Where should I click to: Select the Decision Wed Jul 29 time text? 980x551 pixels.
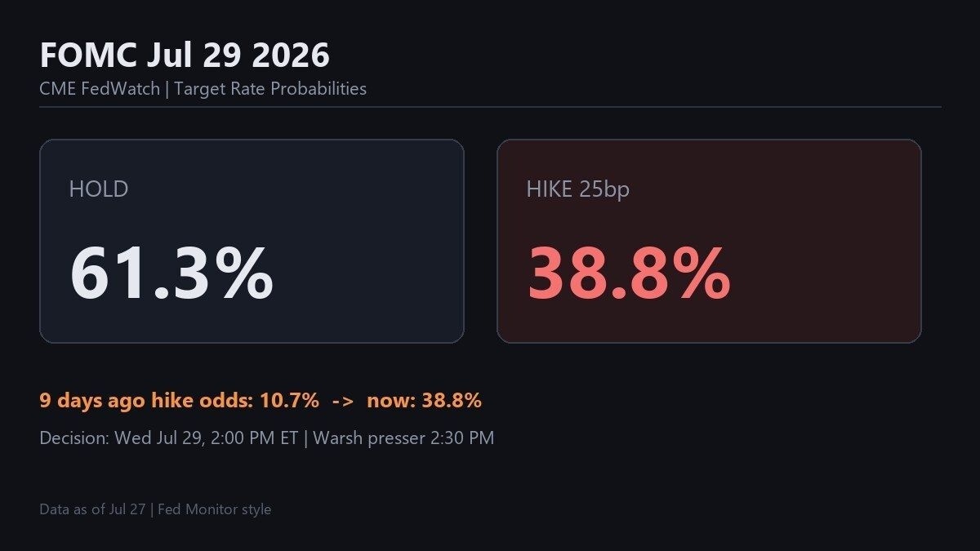(x=169, y=438)
